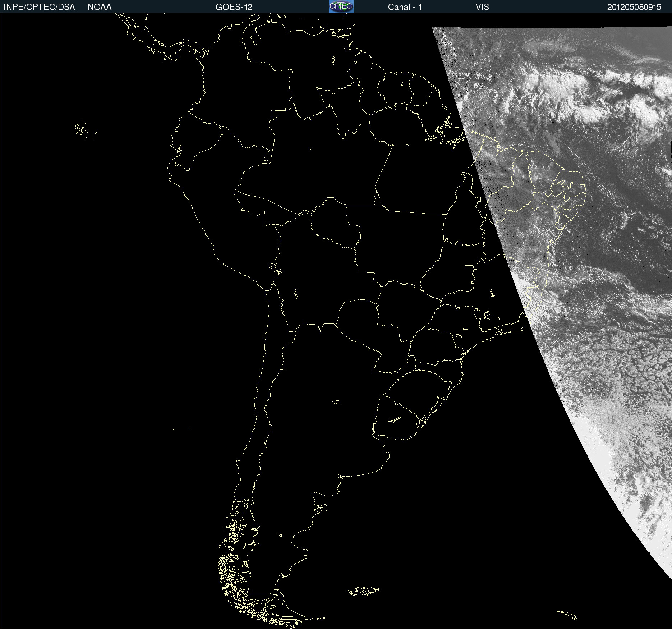This screenshot has height=629, width=672.
Task: Click the VIS channel label
Action: tap(482, 7)
